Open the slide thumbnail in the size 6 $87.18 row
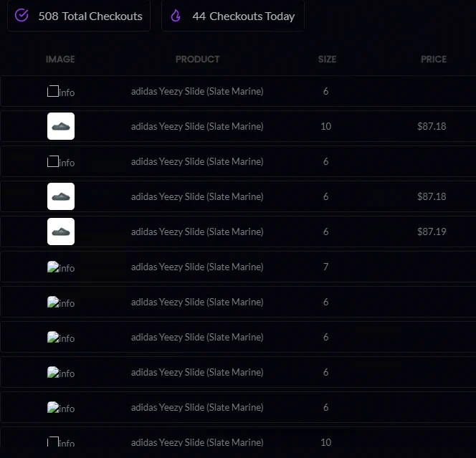 point(61,196)
